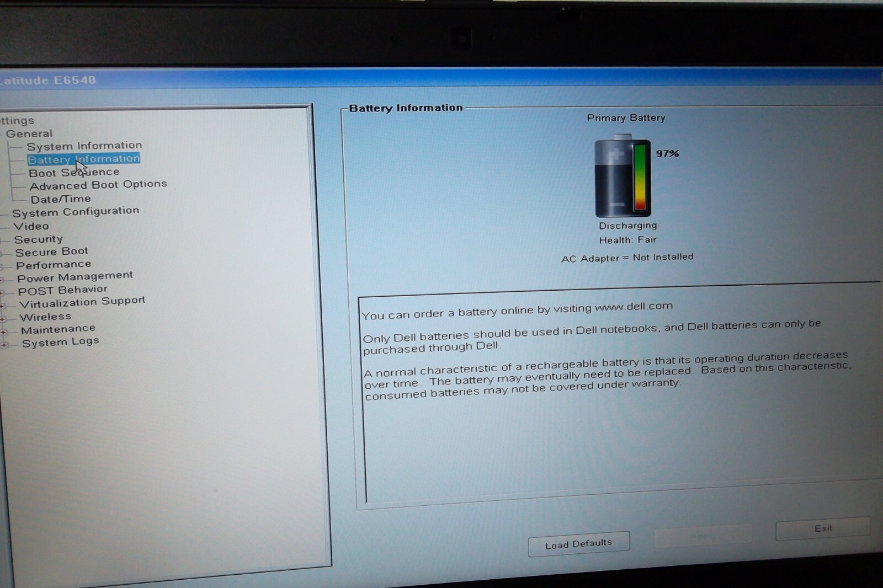Screen dimensions: 883x588
Task: Expand the System Logs tree node
Action: coord(4,345)
